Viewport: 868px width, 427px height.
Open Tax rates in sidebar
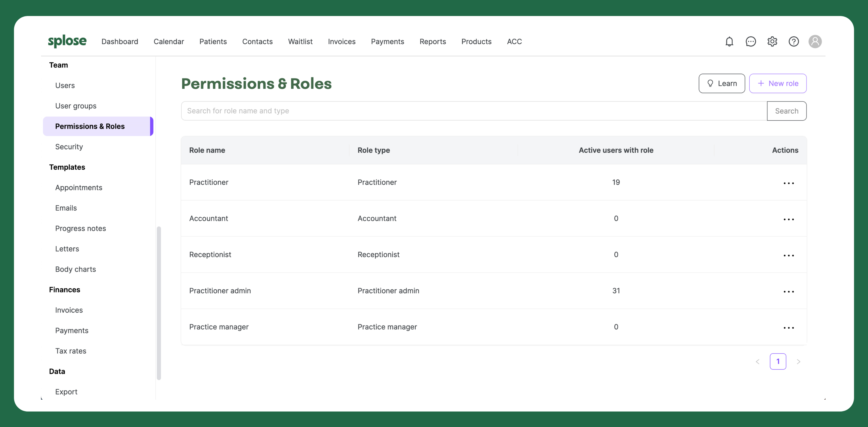tap(71, 351)
